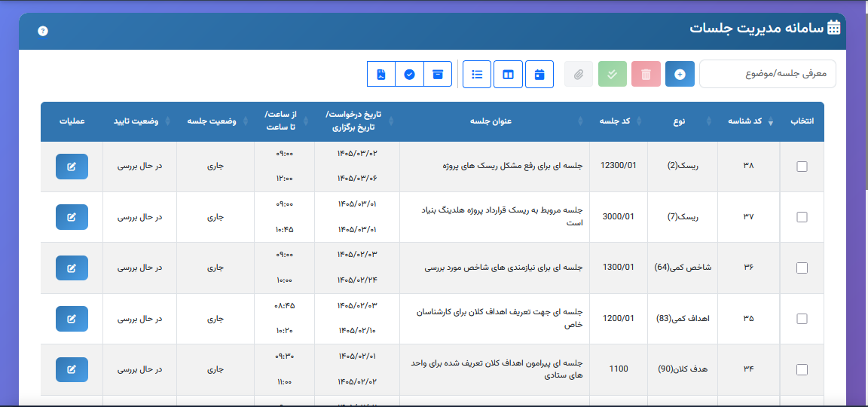The width and height of the screenshot is (868, 407).
Task: Open help via question mark icon
Action: [43, 31]
